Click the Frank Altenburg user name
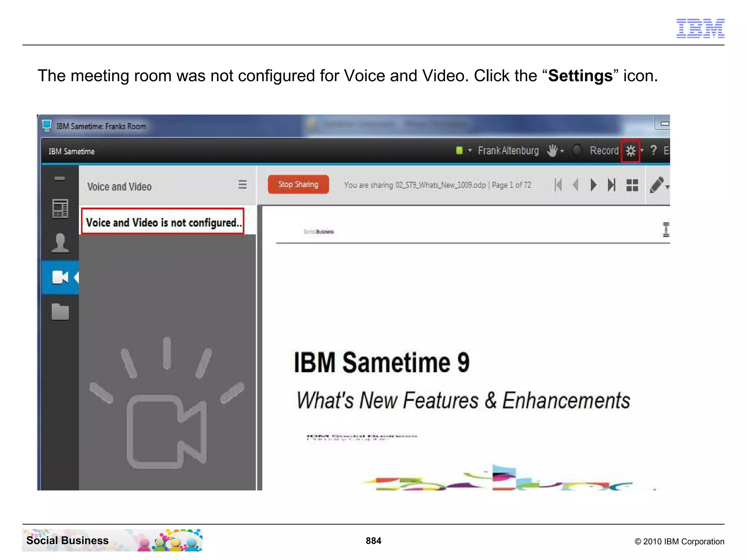This screenshot has height=560, width=747. [508, 151]
